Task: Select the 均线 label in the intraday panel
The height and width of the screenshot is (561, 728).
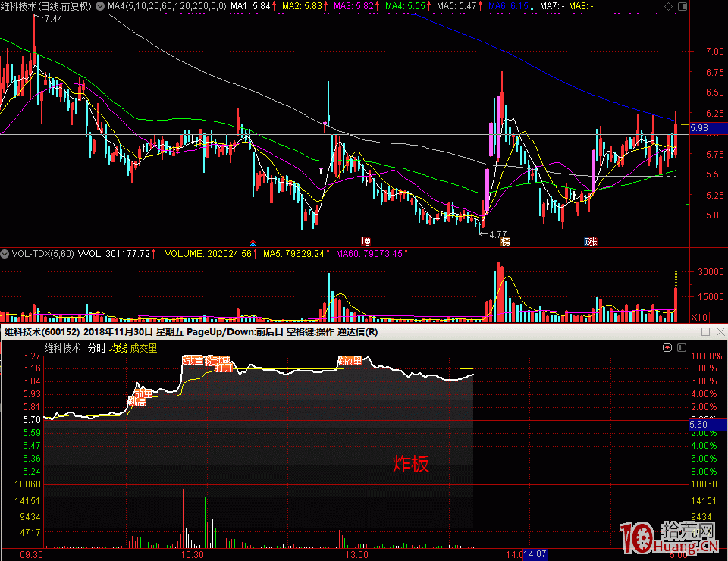Action: pyautogui.click(x=118, y=348)
